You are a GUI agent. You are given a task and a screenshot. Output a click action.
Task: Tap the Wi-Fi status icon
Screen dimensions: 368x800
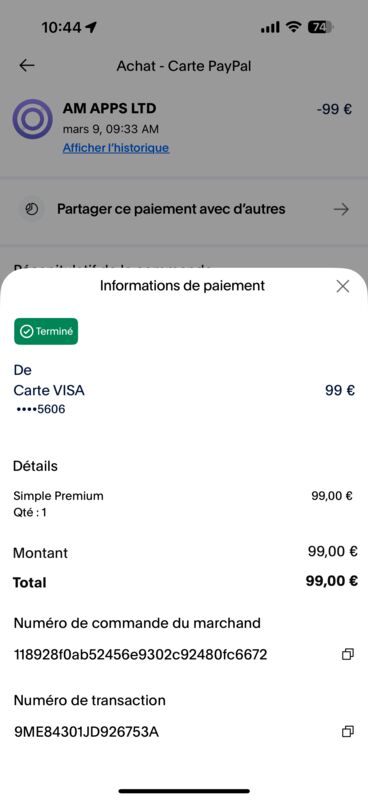[293, 27]
